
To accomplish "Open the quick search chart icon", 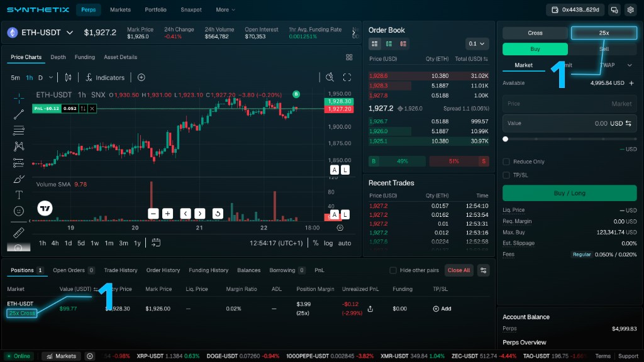I will [x=330, y=77].
